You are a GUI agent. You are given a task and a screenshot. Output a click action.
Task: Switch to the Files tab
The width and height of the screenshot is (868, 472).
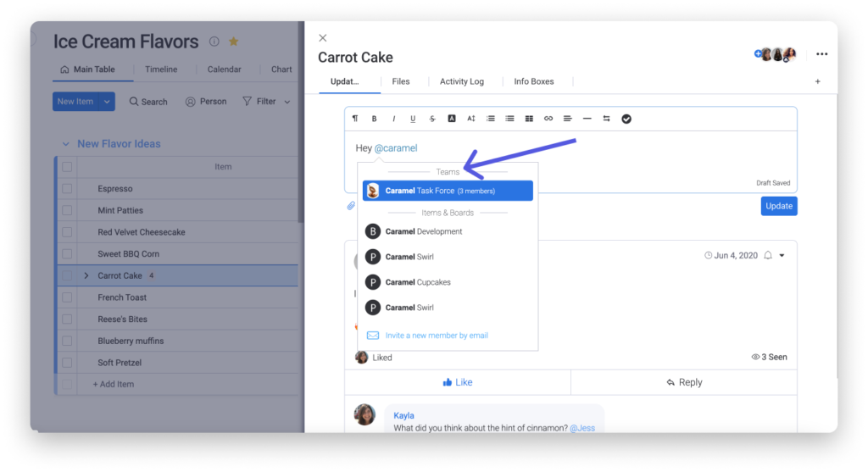(x=401, y=81)
